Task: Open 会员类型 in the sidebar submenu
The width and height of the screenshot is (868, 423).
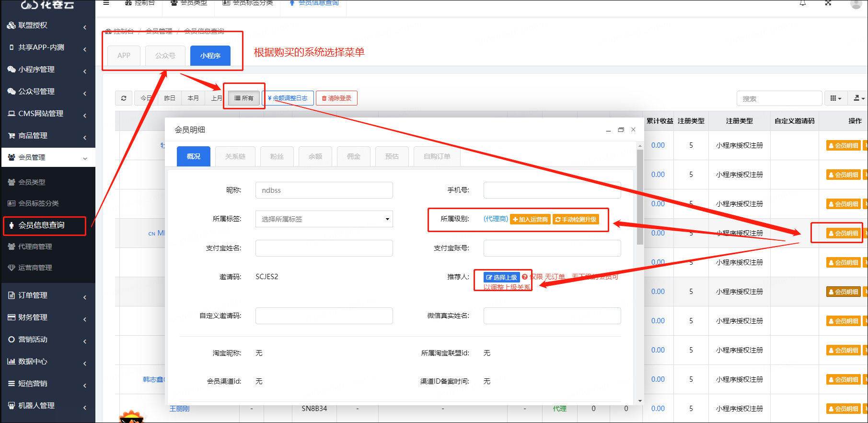Action: [x=32, y=182]
